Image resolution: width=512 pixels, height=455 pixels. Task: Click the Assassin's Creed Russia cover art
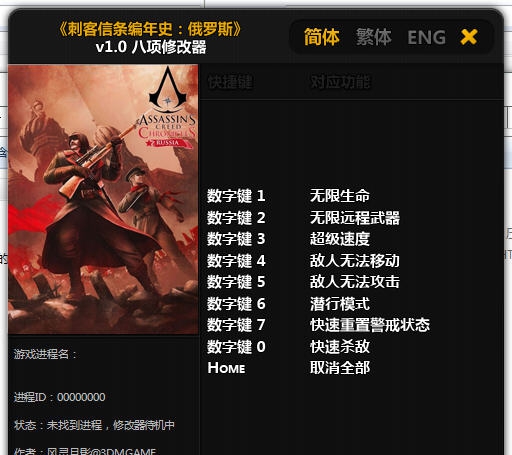coord(103,199)
